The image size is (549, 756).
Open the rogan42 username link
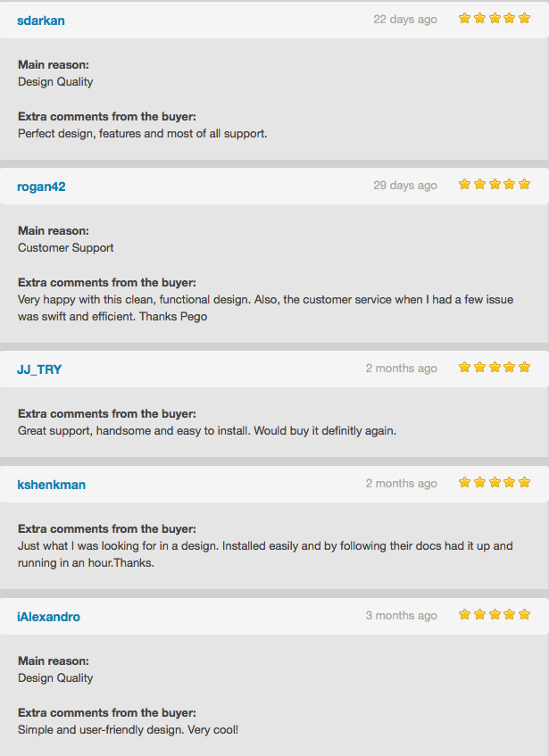coord(41,187)
